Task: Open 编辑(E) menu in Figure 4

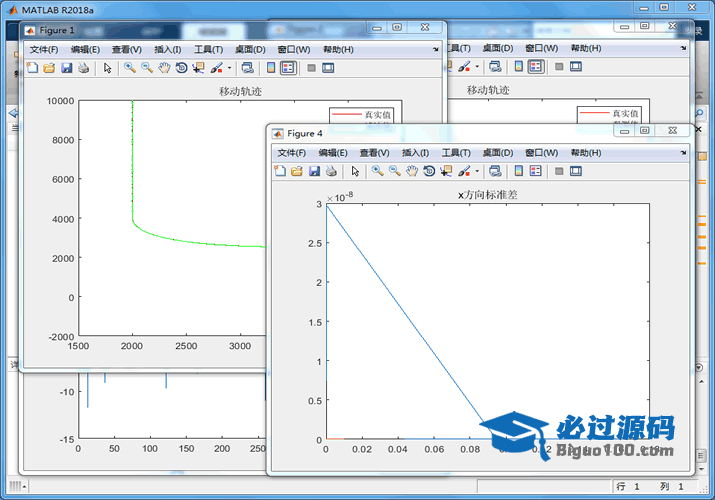Action: [x=333, y=153]
